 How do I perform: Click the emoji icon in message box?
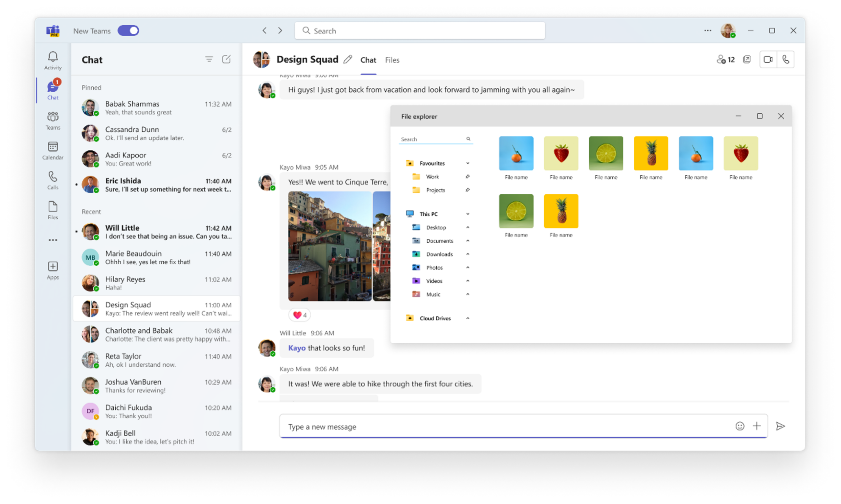click(740, 426)
